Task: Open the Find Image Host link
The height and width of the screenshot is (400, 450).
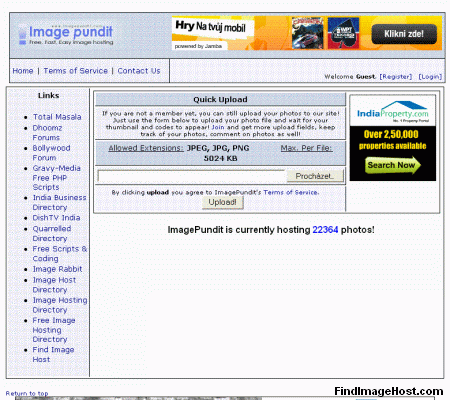Action: point(53,354)
